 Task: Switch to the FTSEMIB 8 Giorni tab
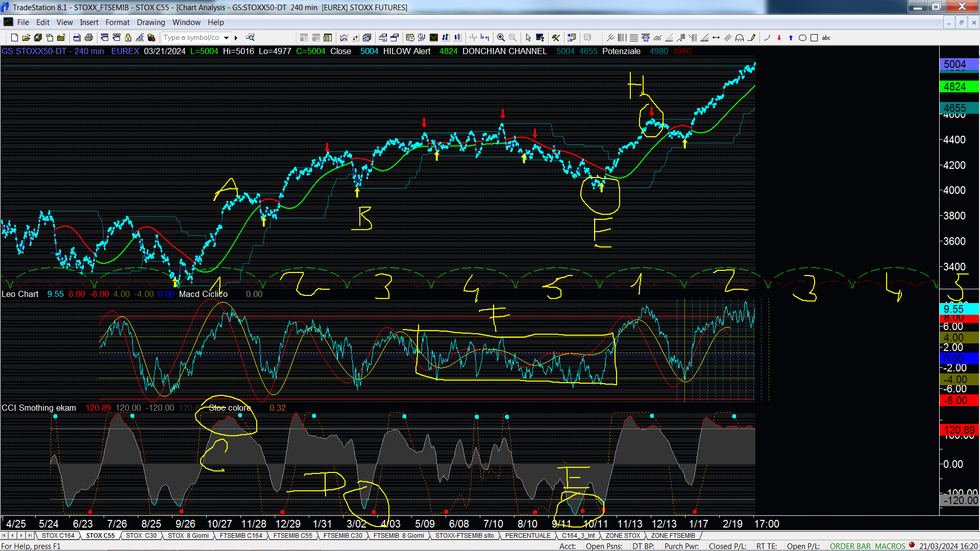399,535
